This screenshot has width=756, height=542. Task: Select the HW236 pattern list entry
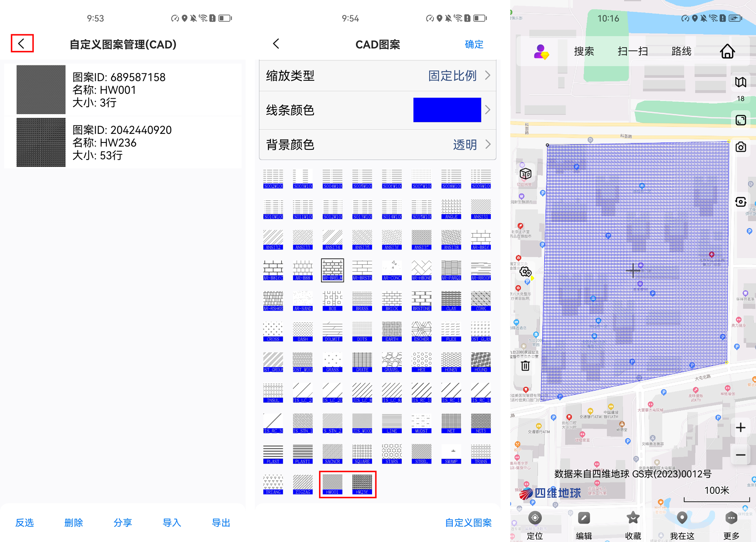[122, 142]
